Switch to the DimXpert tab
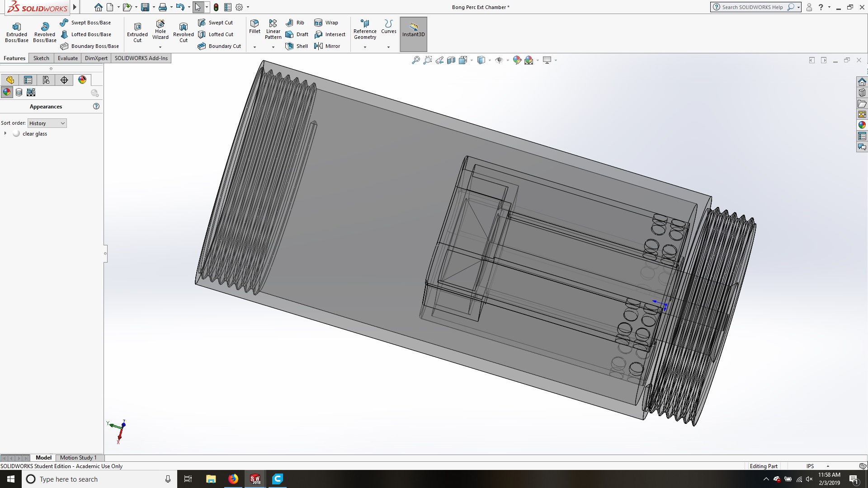 pos(96,58)
